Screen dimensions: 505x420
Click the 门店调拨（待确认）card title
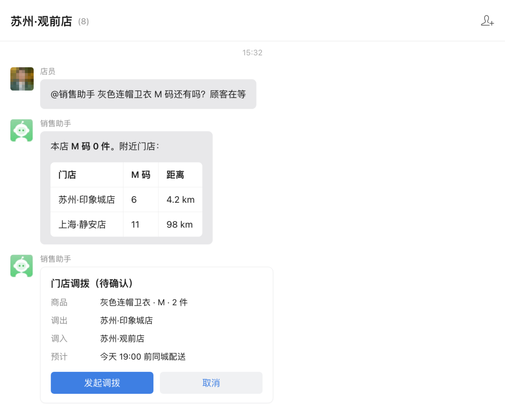coord(92,283)
